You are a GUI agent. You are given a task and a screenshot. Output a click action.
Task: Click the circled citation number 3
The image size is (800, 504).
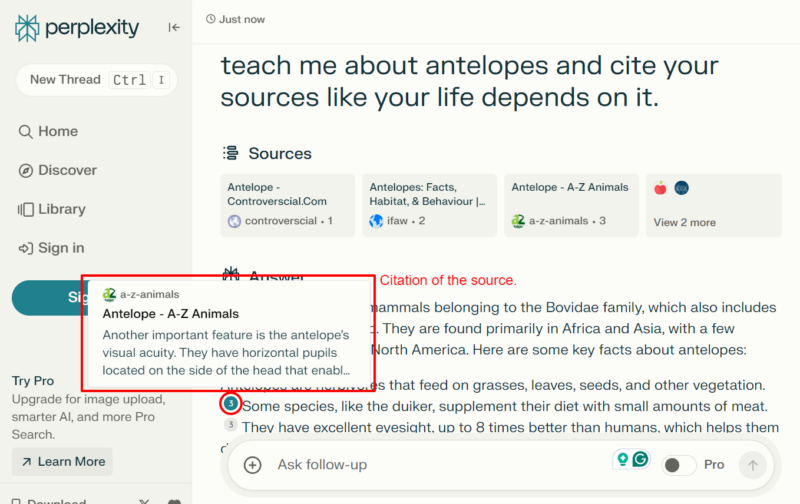click(231, 404)
